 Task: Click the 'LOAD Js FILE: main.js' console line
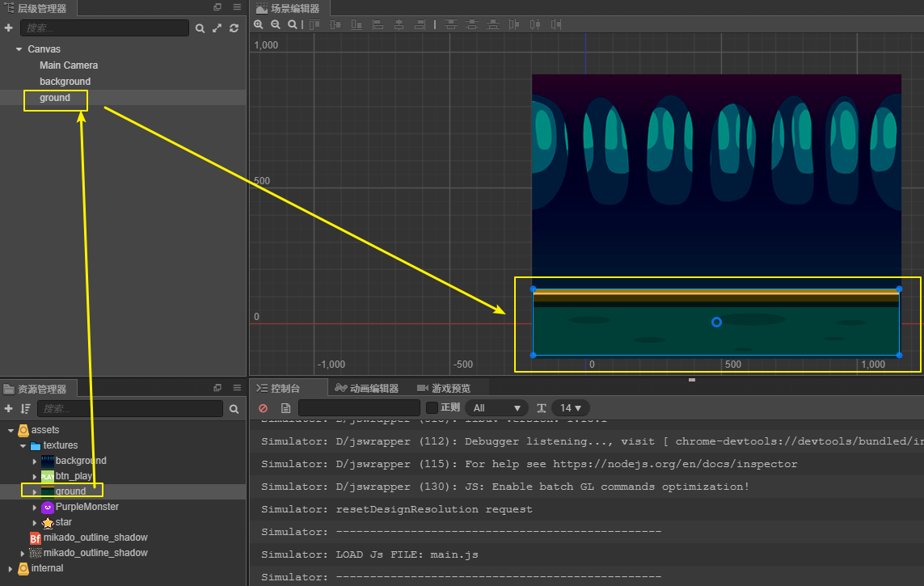(369, 554)
